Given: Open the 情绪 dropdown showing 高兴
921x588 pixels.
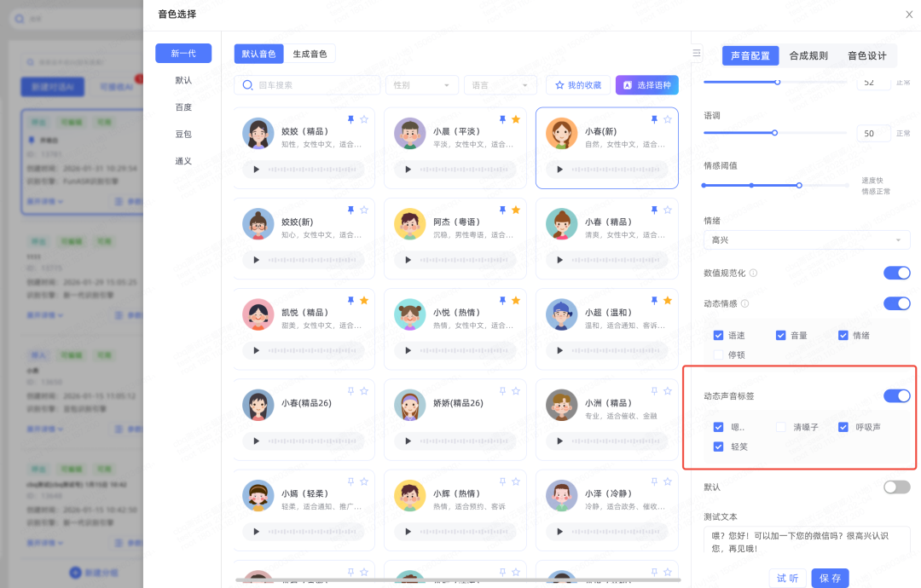Looking at the screenshot, I should pos(806,240).
